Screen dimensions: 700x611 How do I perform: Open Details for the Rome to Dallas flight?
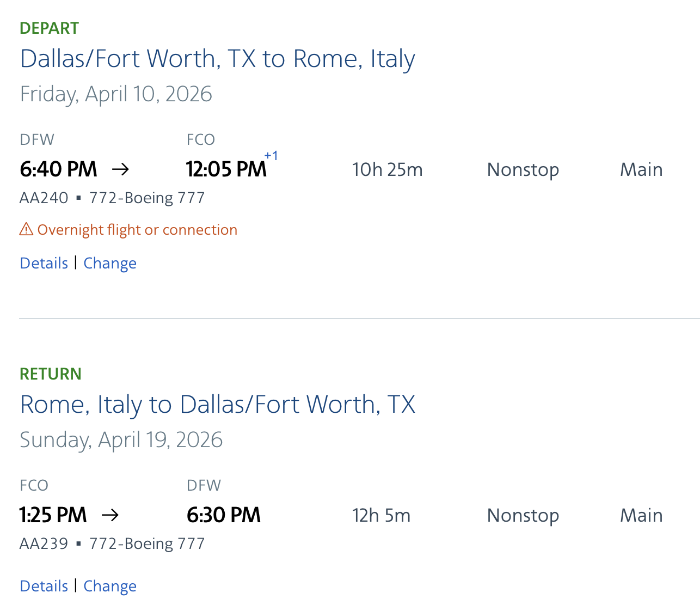pyautogui.click(x=44, y=586)
